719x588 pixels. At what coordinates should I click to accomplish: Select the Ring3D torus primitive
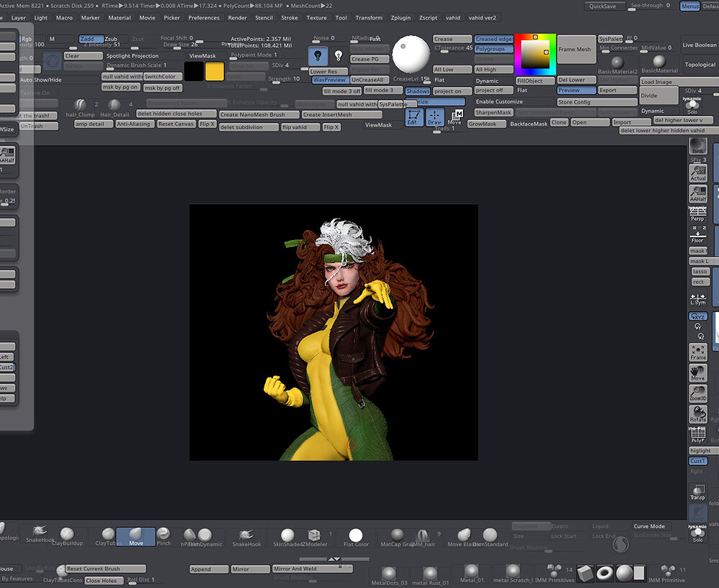605,573
